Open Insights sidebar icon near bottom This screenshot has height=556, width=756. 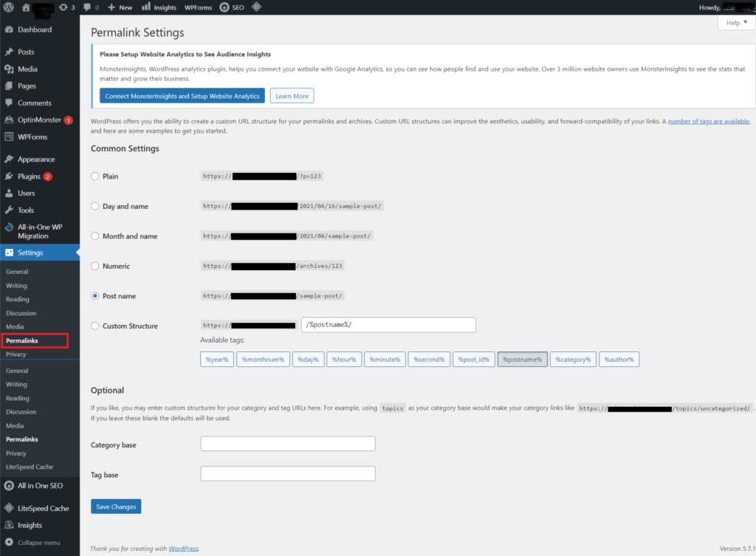[9, 525]
